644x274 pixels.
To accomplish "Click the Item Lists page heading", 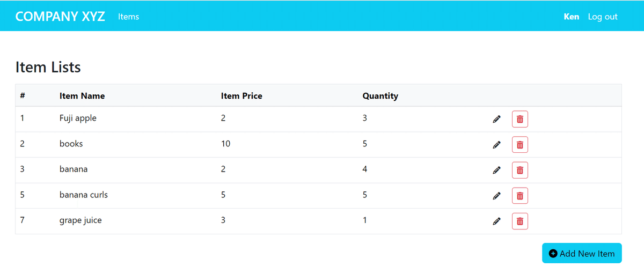I will tap(48, 67).
